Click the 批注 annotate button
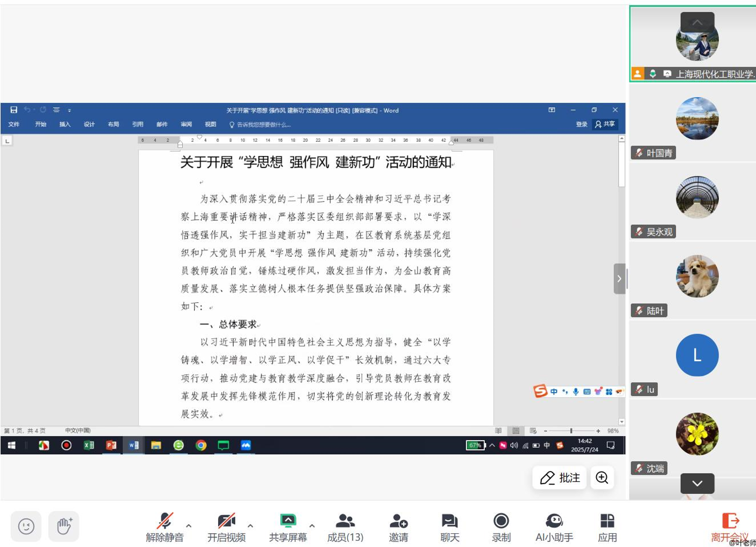The width and height of the screenshot is (756, 547). click(560, 478)
